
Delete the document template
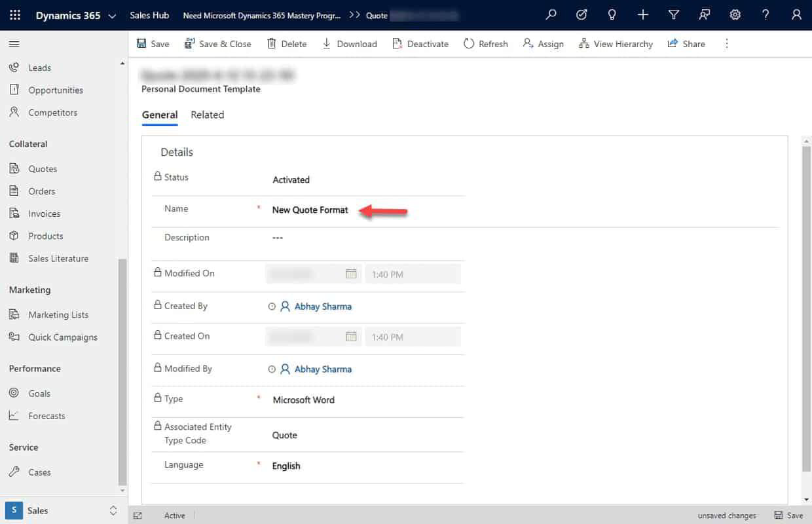pos(287,43)
